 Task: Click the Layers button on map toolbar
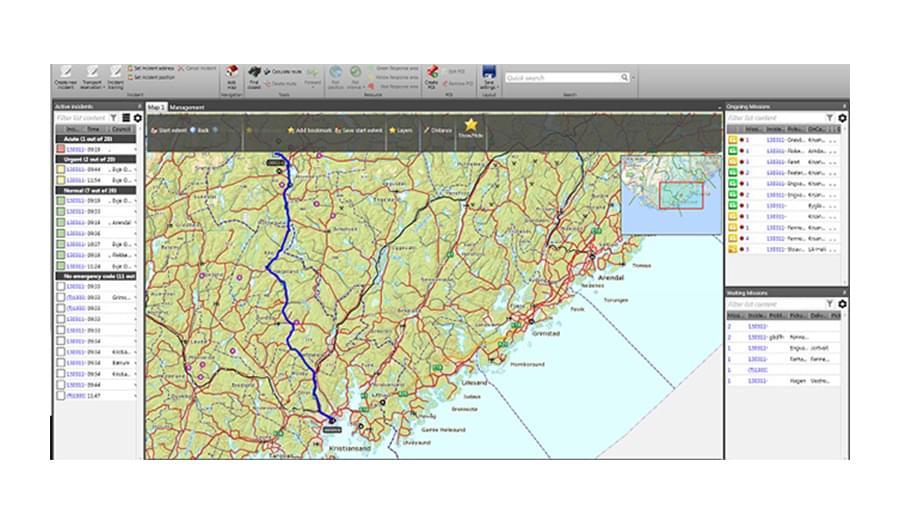401,130
